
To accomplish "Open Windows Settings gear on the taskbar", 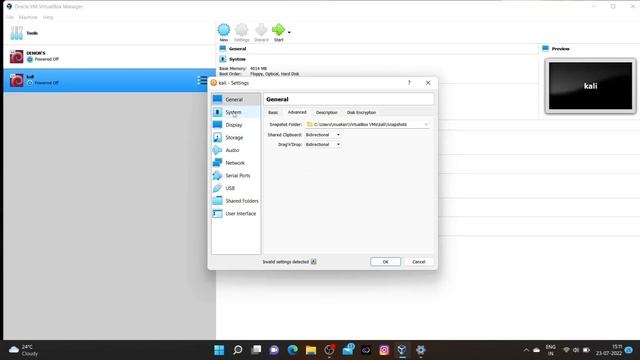I will (x=420, y=350).
